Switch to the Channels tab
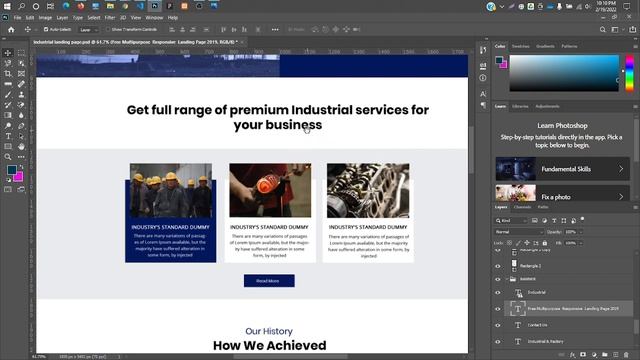 pyautogui.click(x=522, y=207)
